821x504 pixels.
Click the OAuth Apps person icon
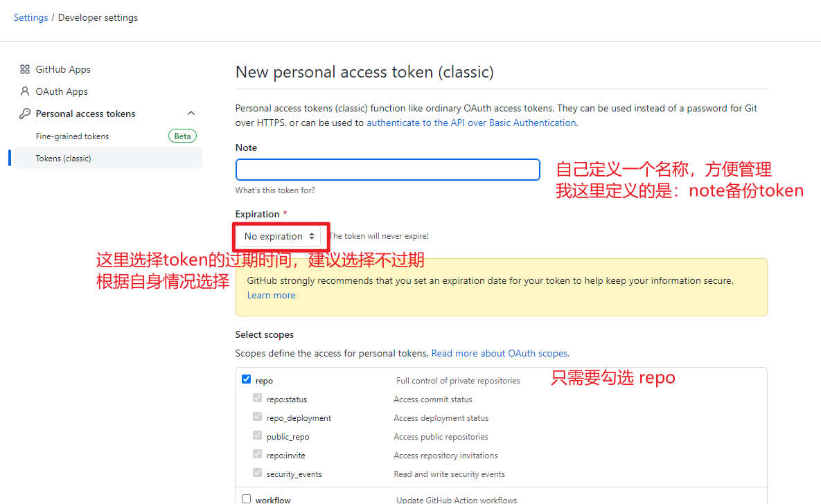click(25, 91)
